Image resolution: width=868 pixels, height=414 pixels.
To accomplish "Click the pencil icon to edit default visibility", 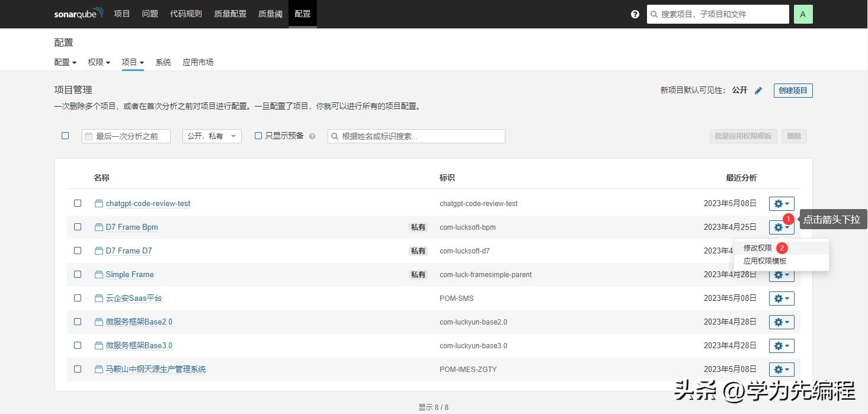I will [758, 90].
